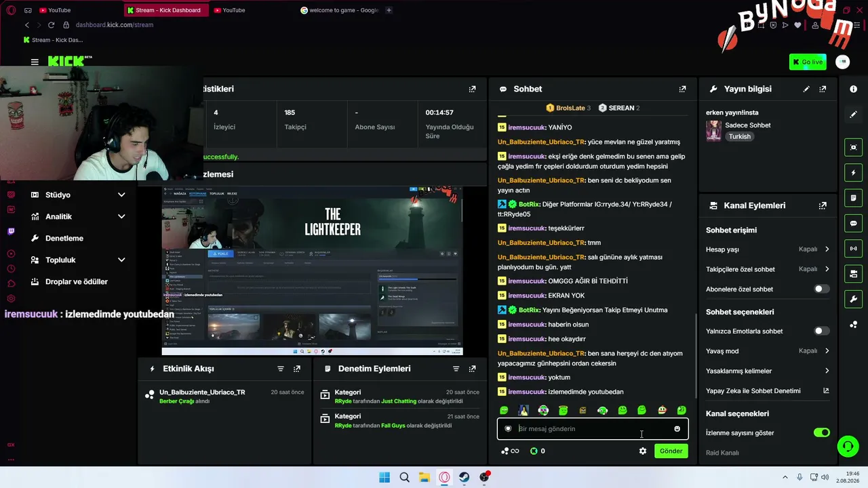Open Denetleme in the sidebar
Viewport: 868px width, 488px height.
click(x=64, y=239)
